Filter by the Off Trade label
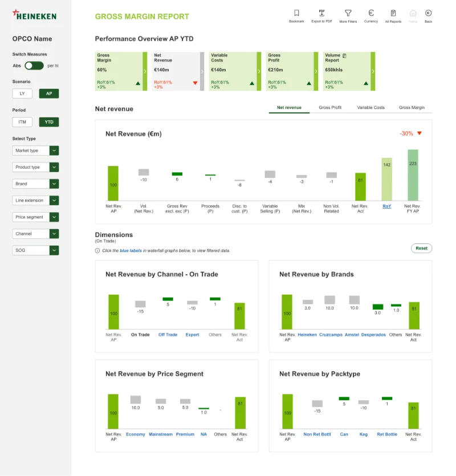 pyautogui.click(x=168, y=335)
